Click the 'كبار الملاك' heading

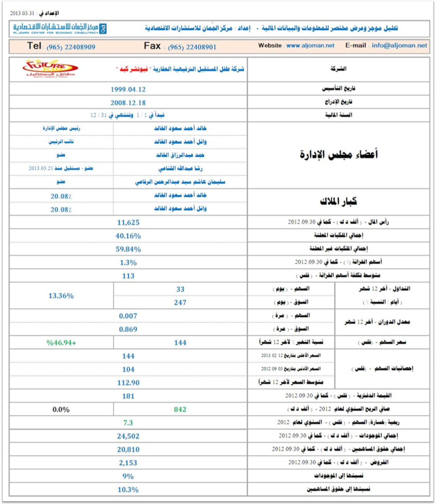coord(339,201)
